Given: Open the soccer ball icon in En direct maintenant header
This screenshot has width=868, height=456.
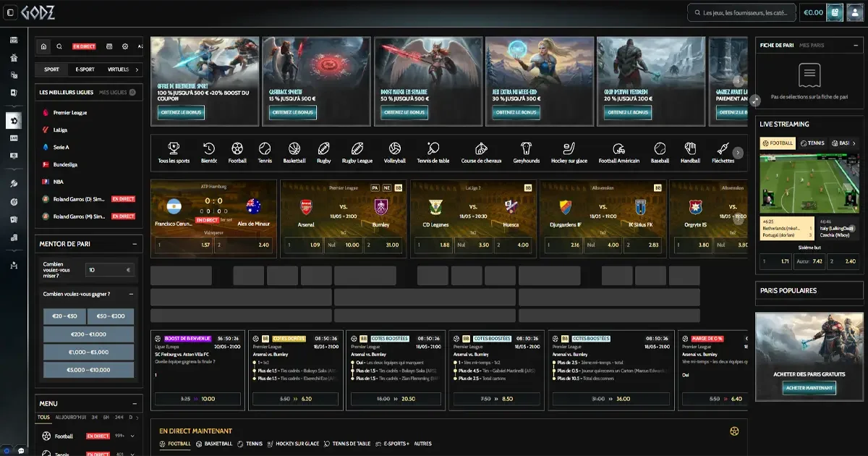Looking at the screenshot, I should point(735,431).
